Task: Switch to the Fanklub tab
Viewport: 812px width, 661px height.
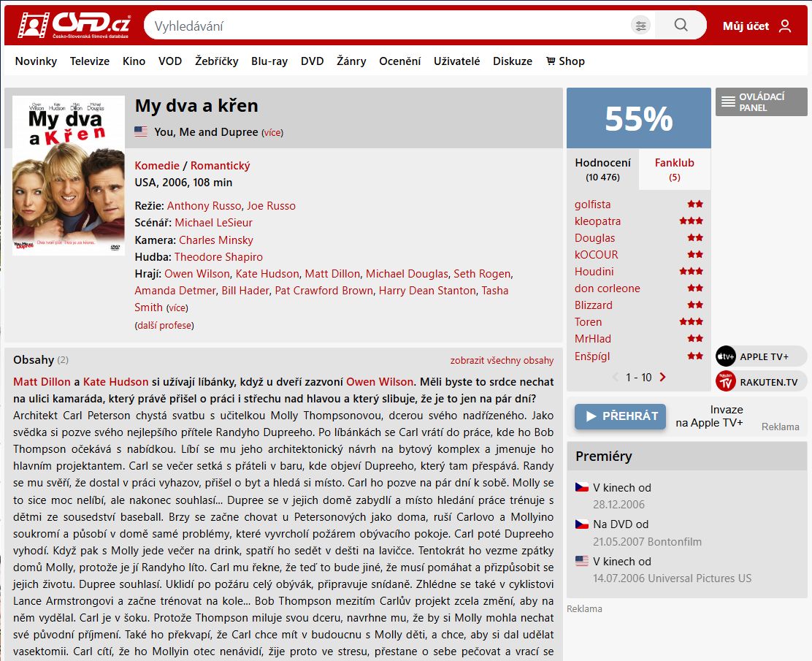Action: tap(674, 169)
